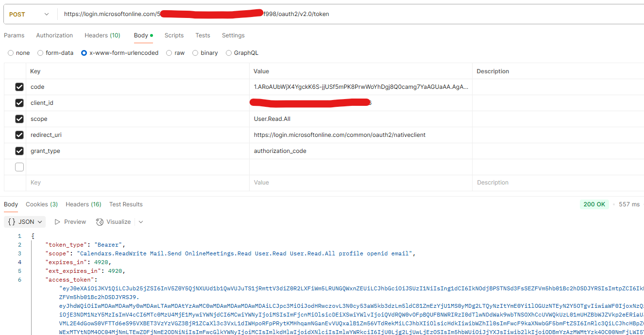Switch to the Params tab
The height and width of the screenshot is (335, 644).
[14, 35]
